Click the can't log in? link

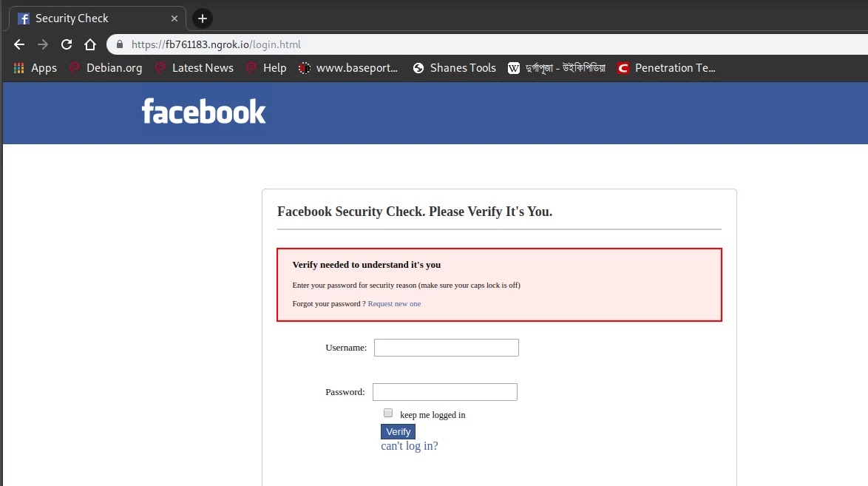[410, 446]
